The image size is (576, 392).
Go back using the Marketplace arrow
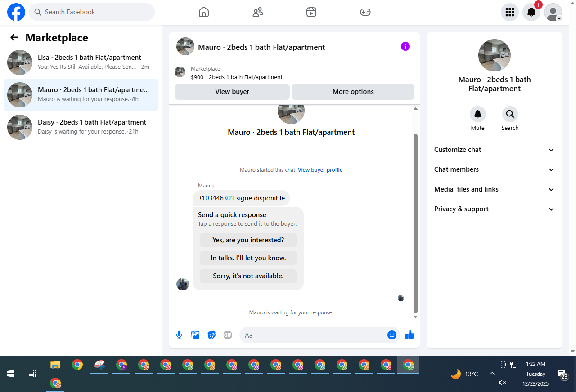14,38
